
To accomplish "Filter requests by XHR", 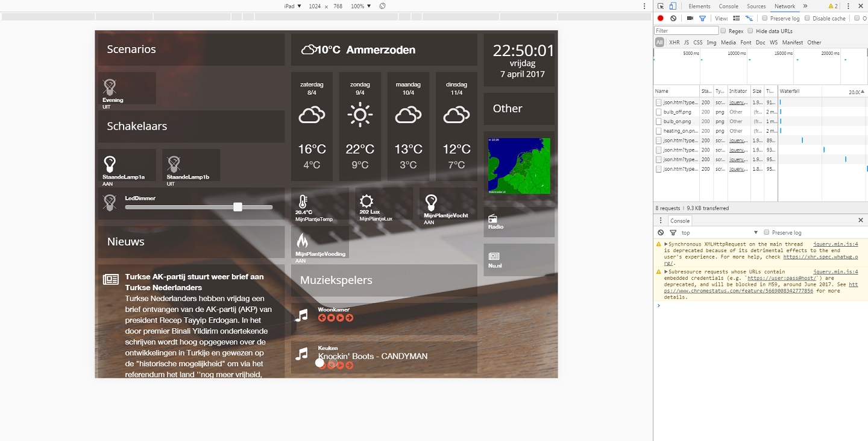I will click(674, 43).
